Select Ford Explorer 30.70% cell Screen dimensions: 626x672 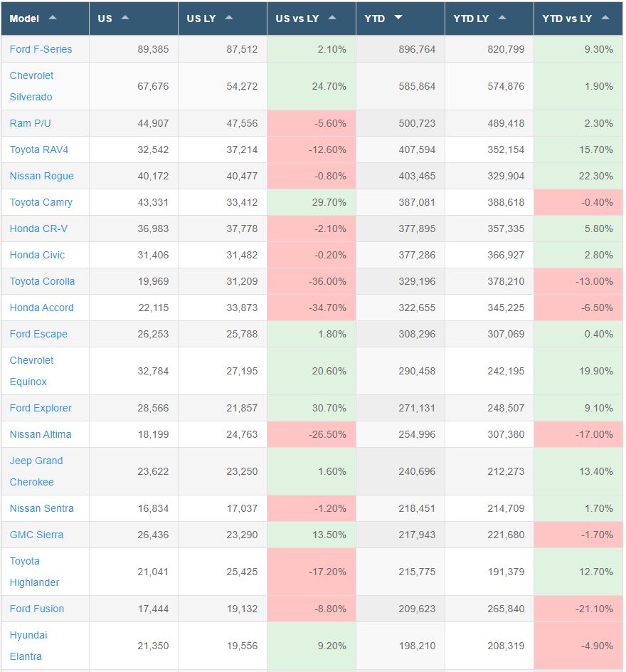point(312,408)
